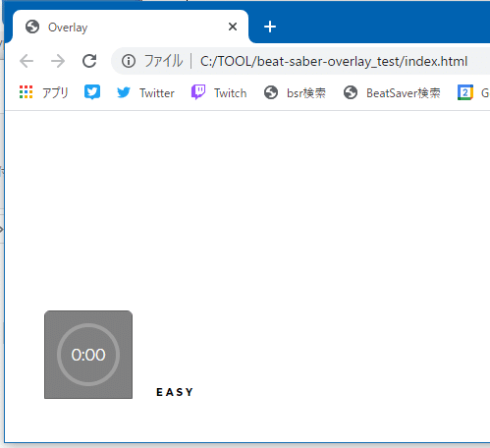Open the アプリ apps shortcut
The image size is (490, 448).
[44, 92]
